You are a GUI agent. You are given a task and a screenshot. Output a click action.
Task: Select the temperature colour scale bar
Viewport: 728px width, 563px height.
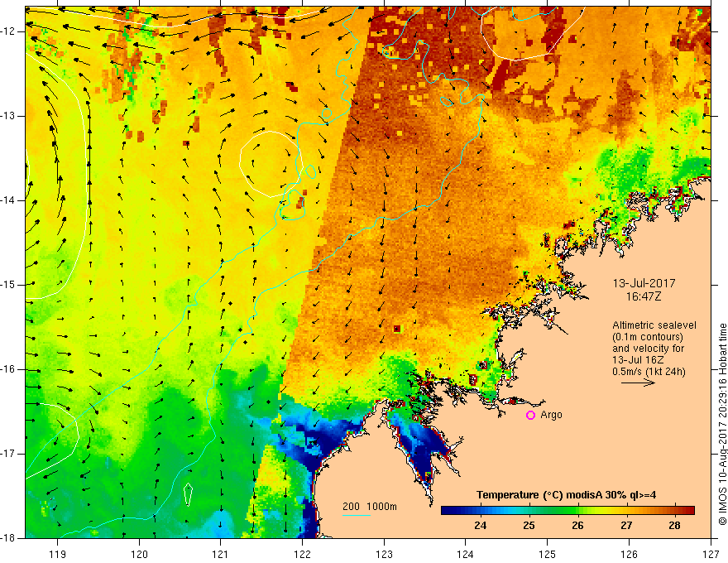point(568,510)
